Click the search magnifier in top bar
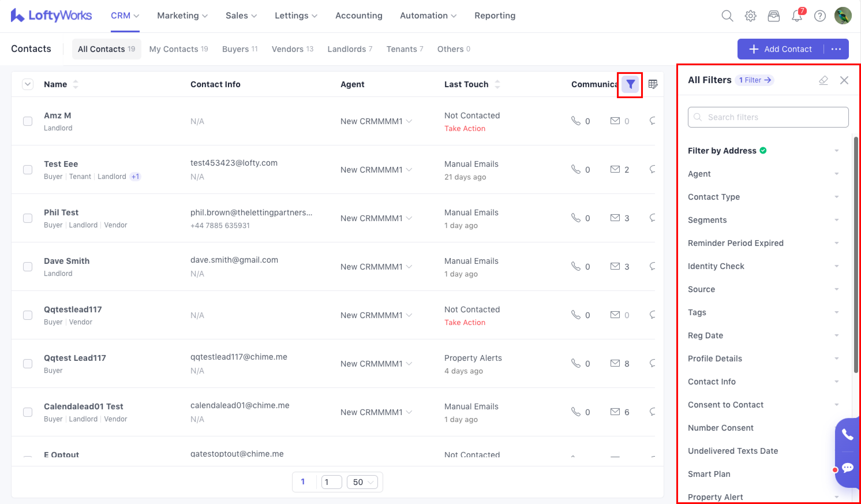This screenshot has height=504, width=861. tap(727, 16)
